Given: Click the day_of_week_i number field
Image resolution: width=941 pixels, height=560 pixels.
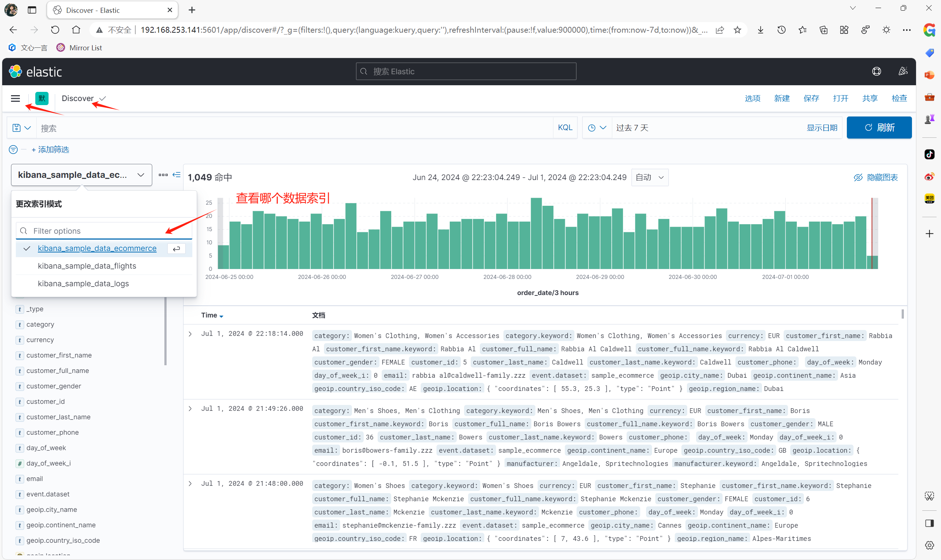Looking at the screenshot, I should [48, 463].
